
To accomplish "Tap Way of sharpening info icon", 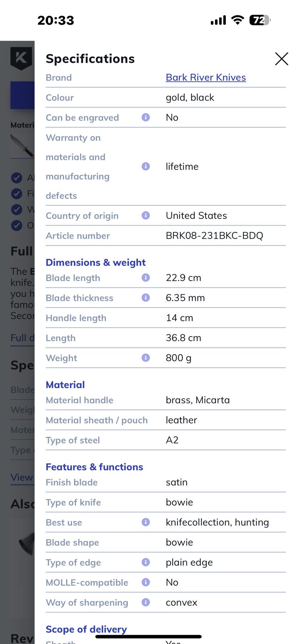I will pyautogui.click(x=146, y=602).
